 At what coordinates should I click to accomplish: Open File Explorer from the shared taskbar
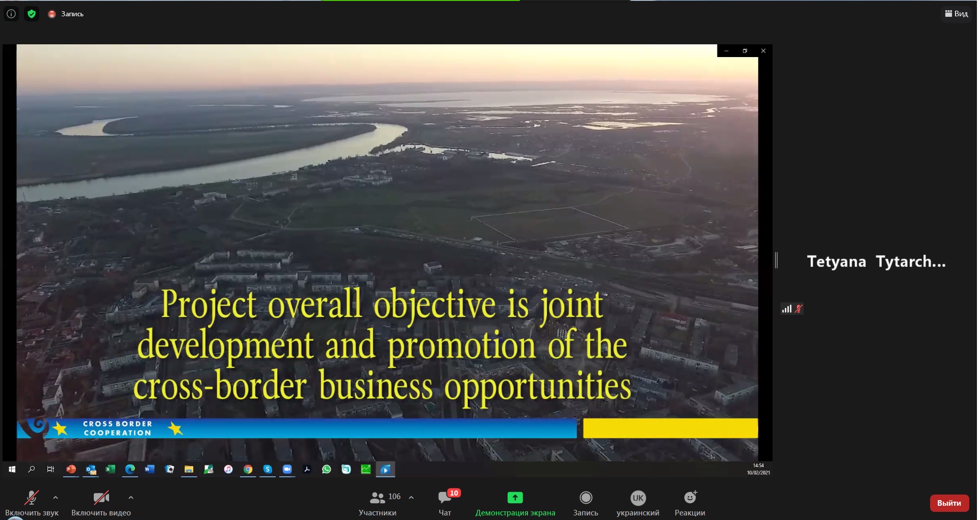(x=189, y=469)
